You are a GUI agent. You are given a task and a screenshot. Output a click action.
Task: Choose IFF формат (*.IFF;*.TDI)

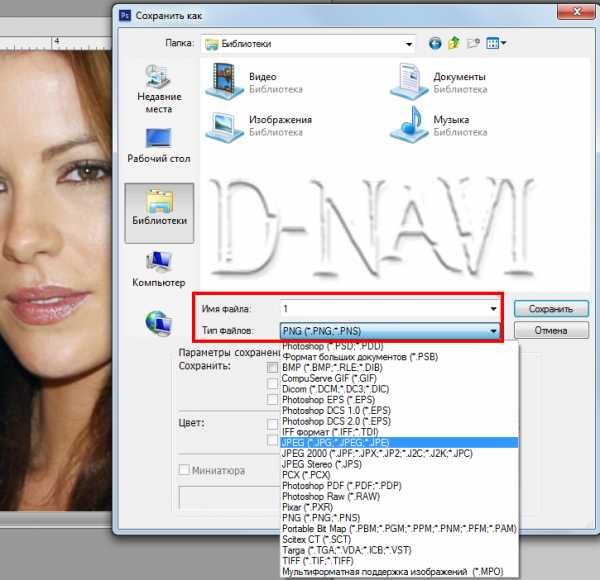pos(399,432)
